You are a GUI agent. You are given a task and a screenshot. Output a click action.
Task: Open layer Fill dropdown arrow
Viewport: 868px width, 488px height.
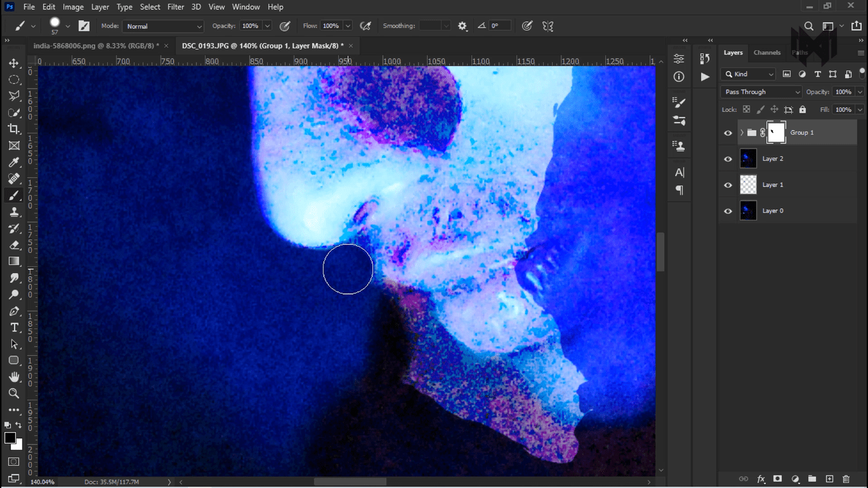[860, 109]
